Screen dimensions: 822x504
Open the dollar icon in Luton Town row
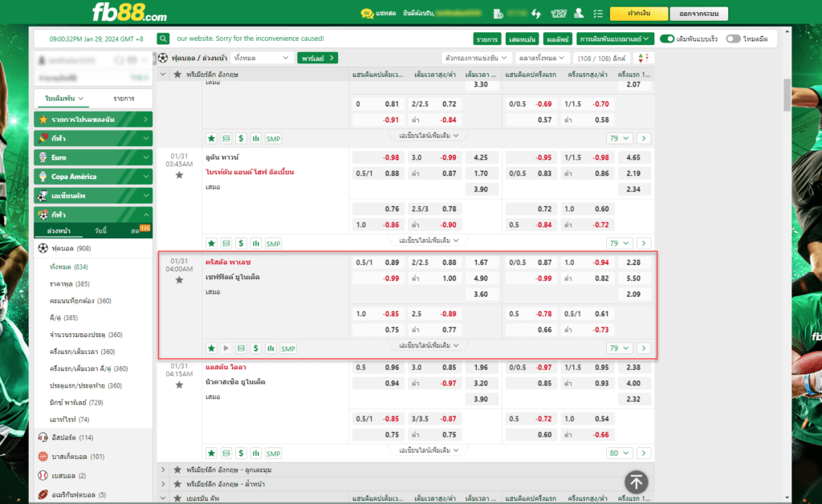point(241,243)
